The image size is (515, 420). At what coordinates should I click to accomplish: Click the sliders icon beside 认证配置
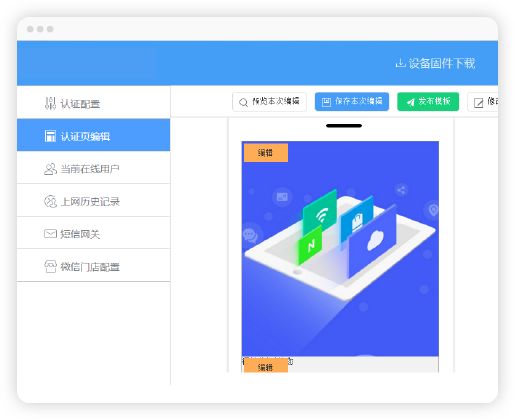(50, 103)
